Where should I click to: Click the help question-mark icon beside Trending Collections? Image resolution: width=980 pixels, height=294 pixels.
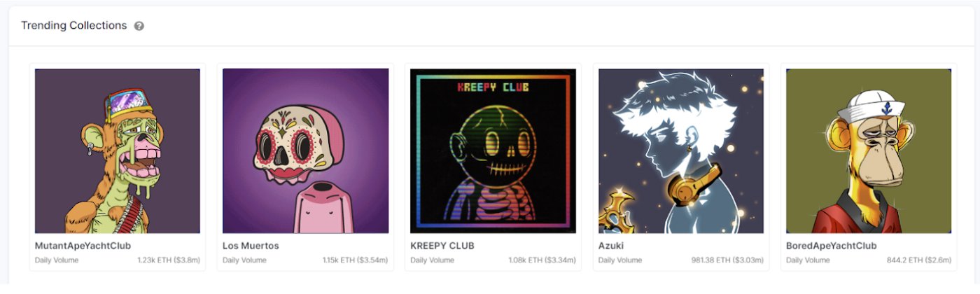[x=139, y=26]
